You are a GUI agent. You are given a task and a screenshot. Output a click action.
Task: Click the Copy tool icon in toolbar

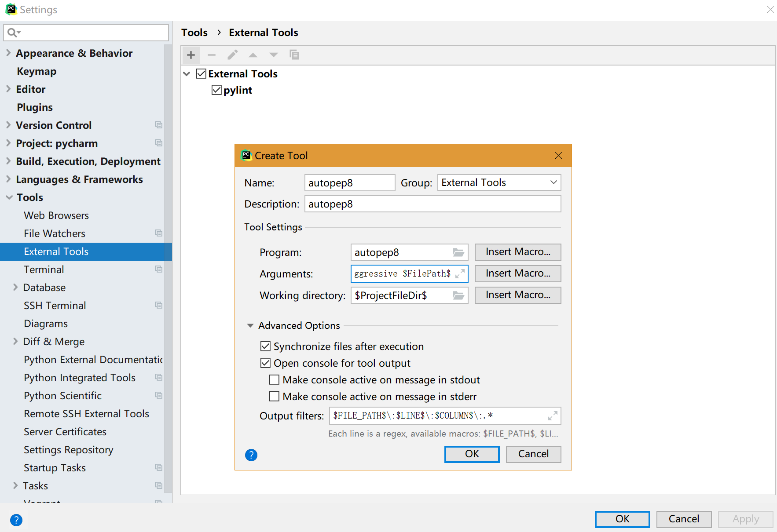point(294,55)
